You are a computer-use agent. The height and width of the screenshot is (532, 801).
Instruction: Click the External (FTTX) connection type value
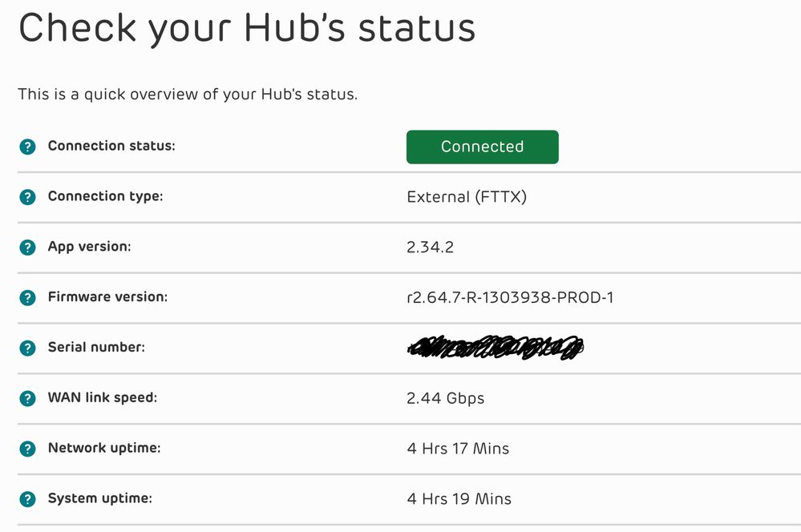[467, 196]
